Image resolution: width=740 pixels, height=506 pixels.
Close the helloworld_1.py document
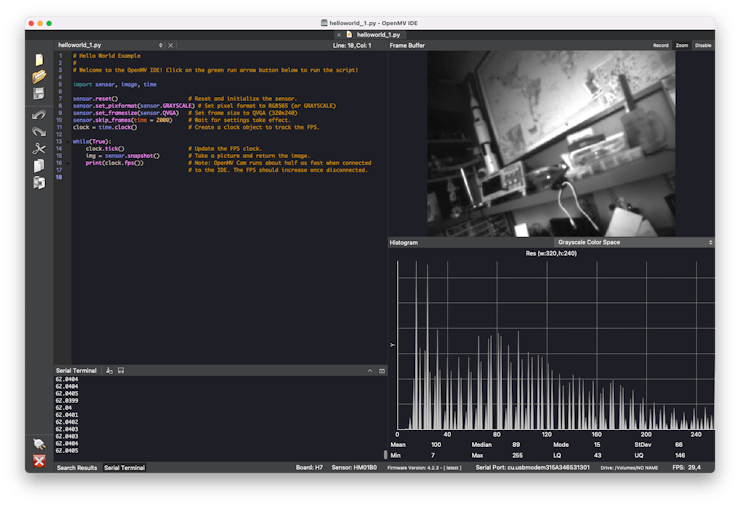click(x=171, y=45)
